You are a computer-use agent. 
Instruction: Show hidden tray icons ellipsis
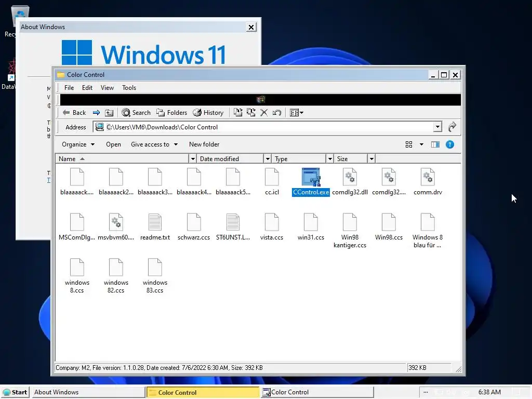click(426, 392)
